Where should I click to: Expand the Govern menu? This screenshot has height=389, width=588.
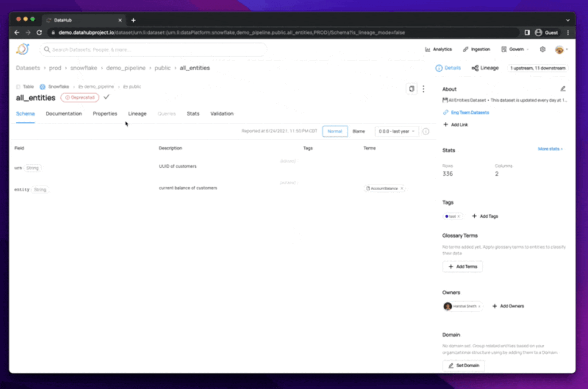point(515,49)
